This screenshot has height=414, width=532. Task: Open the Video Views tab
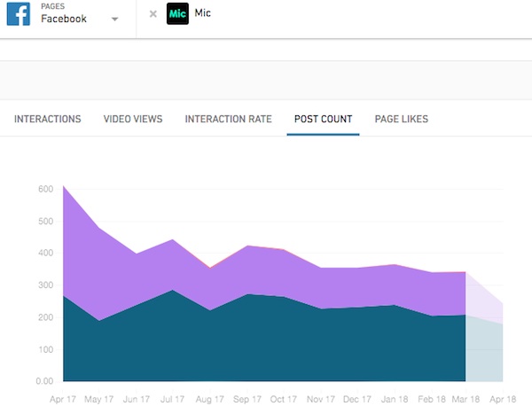tap(133, 120)
